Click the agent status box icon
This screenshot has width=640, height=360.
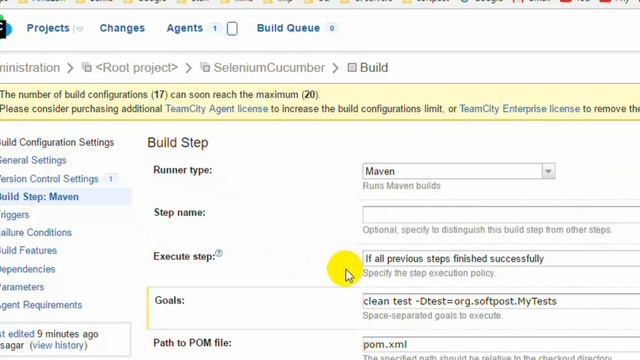pyautogui.click(x=232, y=29)
